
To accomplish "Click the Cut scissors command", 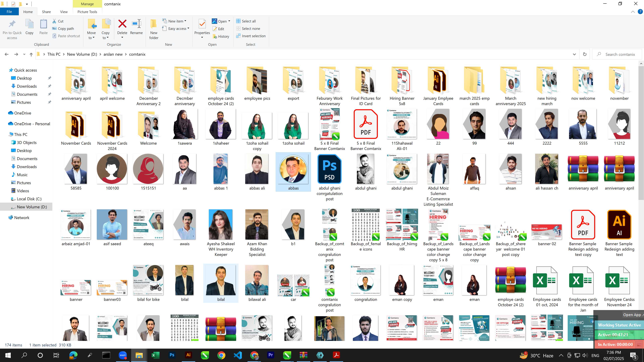I will [x=58, y=21].
